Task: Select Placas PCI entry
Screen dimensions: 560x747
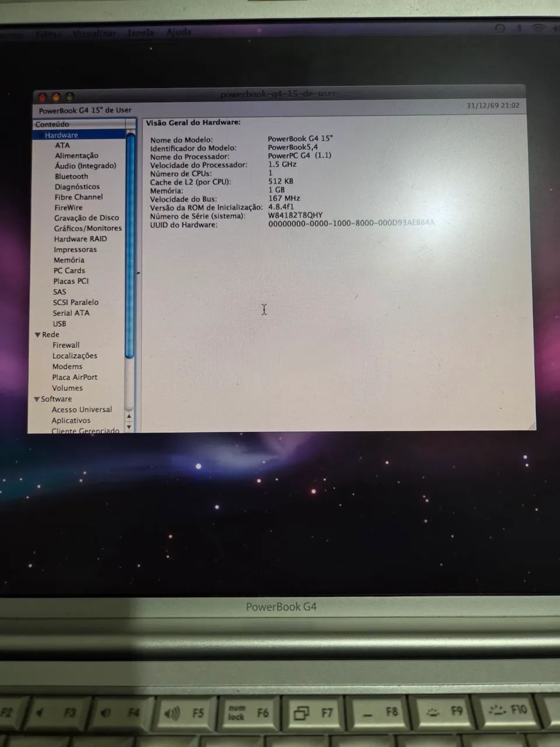Action: tap(71, 281)
